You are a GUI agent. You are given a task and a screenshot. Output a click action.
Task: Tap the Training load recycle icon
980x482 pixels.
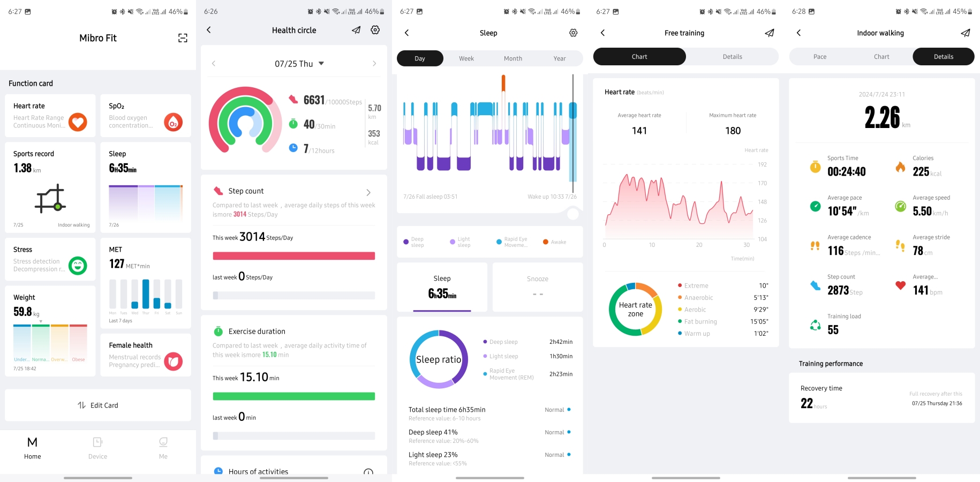[815, 325]
